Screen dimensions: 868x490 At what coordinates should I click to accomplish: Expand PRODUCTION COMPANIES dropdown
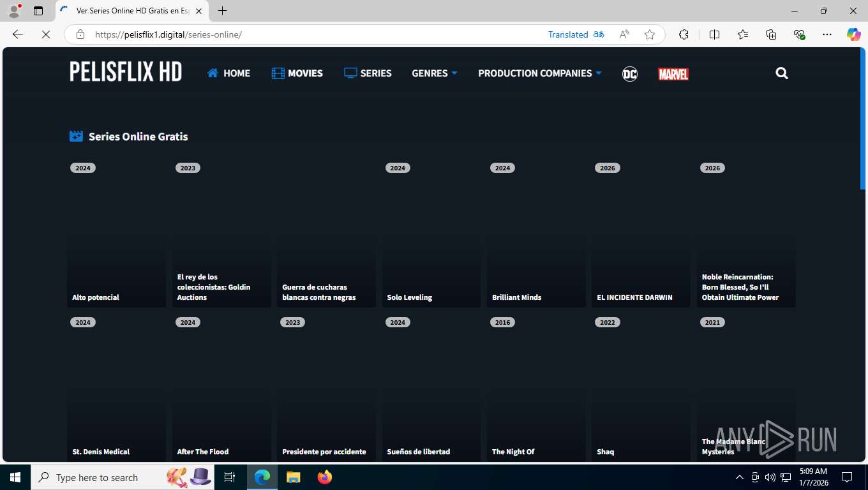[x=540, y=73]
